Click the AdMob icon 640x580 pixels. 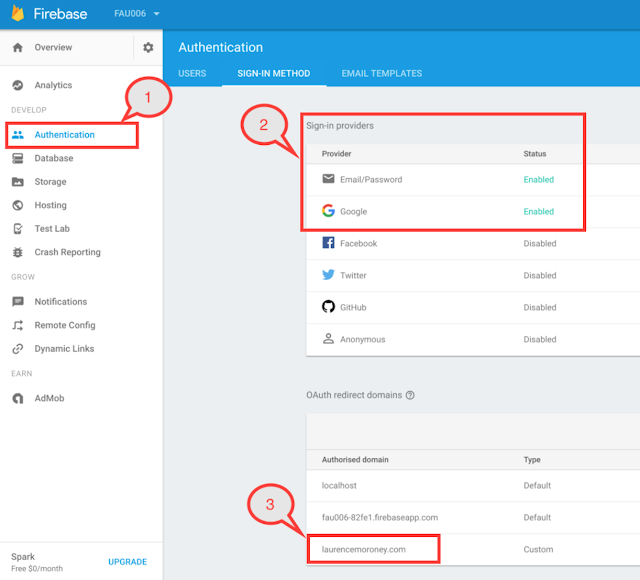(18, 398)
